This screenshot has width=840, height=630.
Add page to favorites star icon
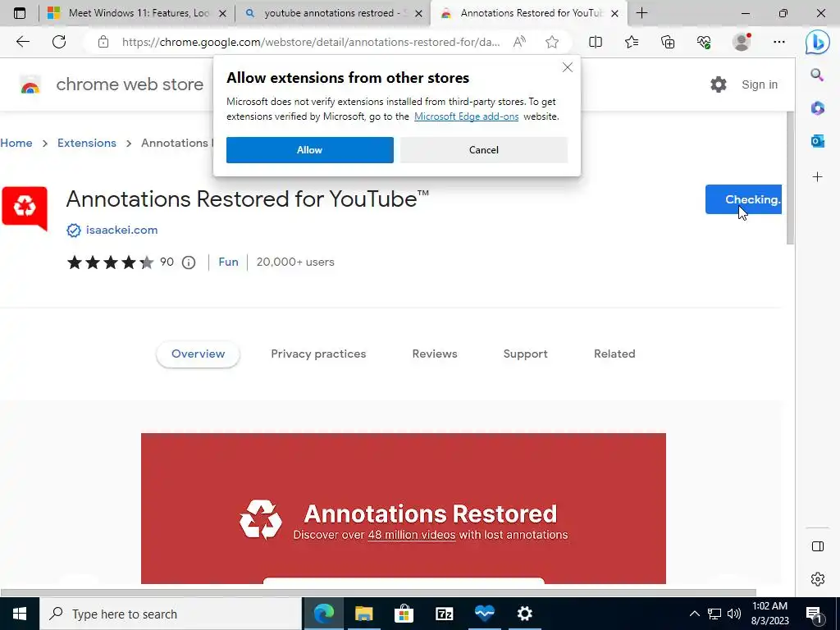[x=552, y=42]
